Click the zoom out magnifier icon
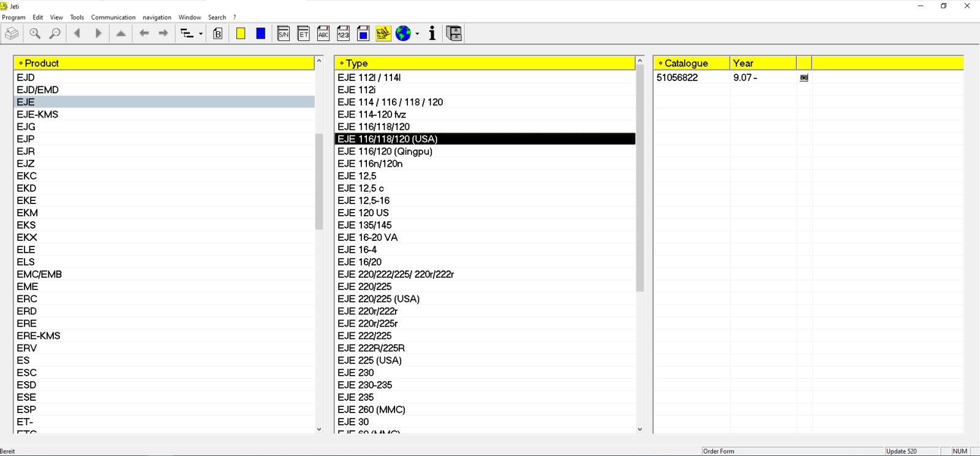The width and height of the screenshot is (980, 456). (x=55, y=34)
